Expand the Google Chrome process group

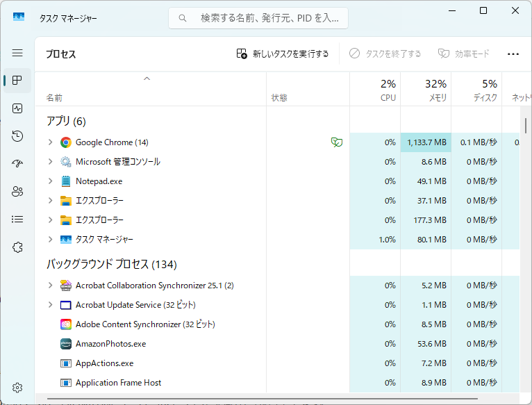[x=50, y=142]
